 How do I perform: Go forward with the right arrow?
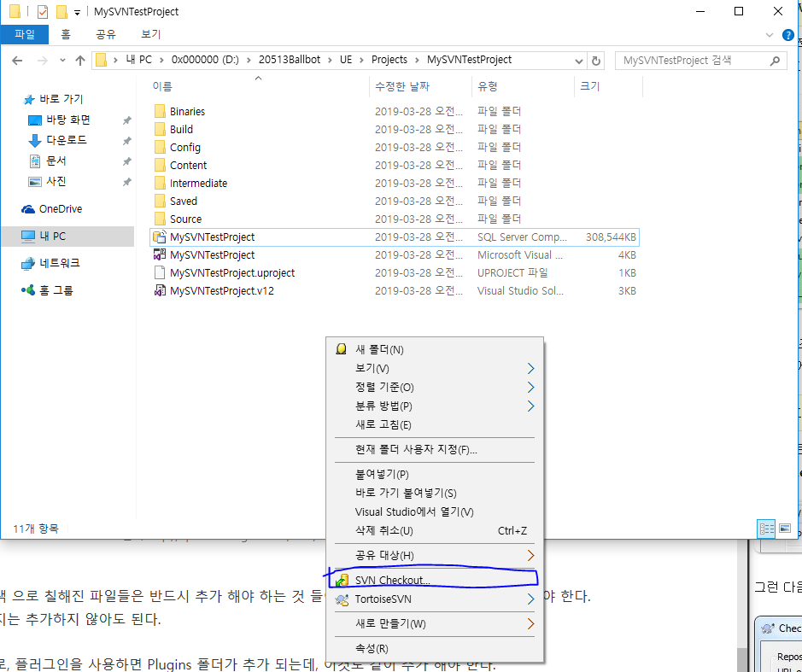(43, 61)
